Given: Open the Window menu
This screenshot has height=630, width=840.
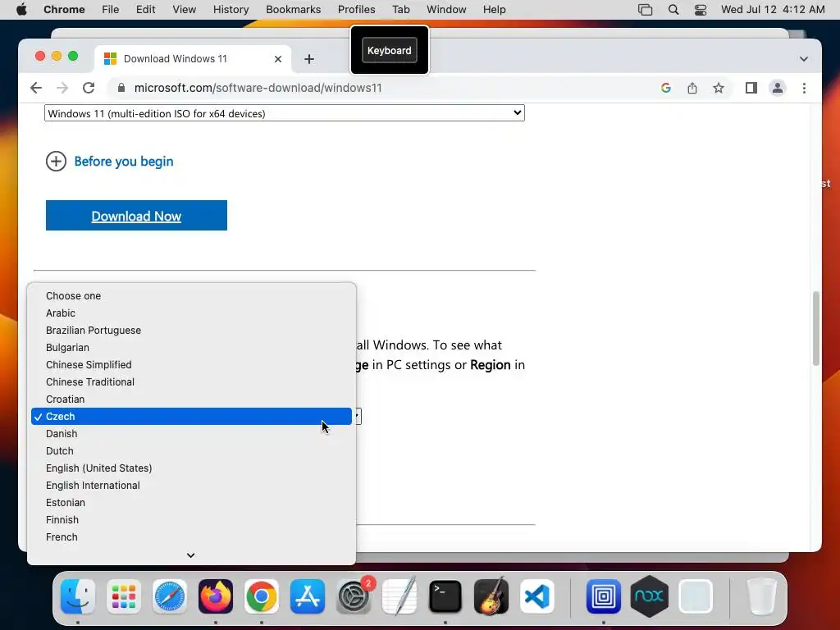Looking at the screenshot, I should (446, 10).
